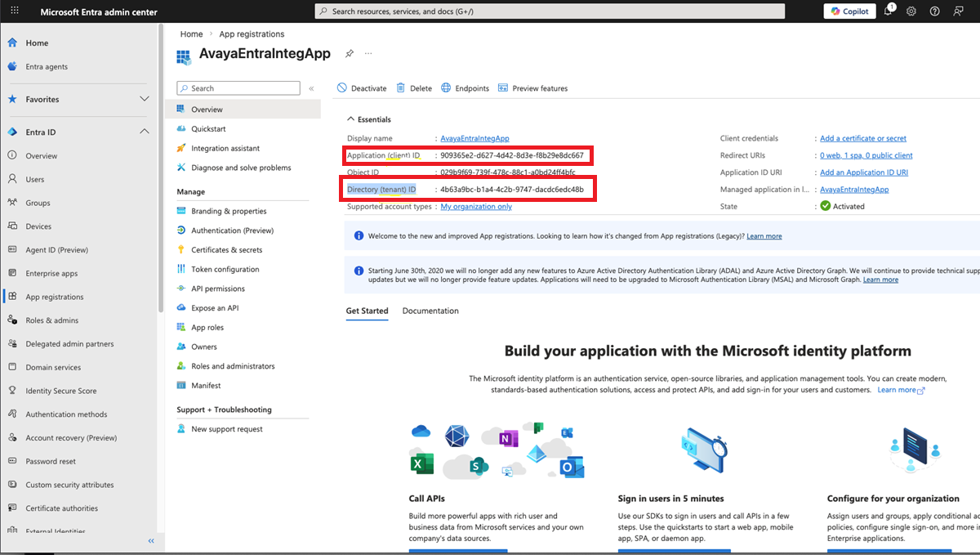This screenshot has height=555, width=980.
Task: Collapse the Essentials section
Action: tap(351, 119)
